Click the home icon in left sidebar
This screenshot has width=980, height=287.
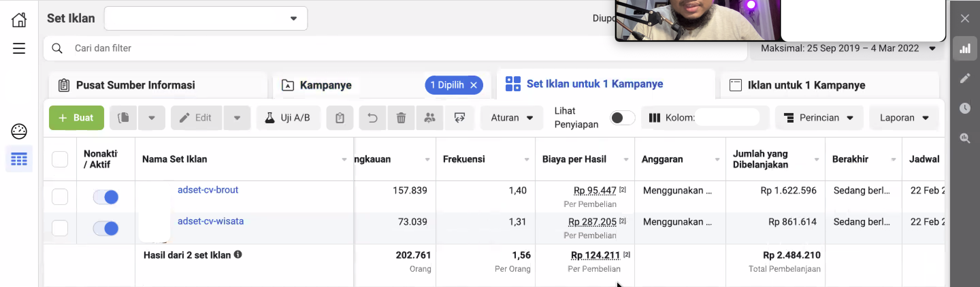[x=19, y=20]
